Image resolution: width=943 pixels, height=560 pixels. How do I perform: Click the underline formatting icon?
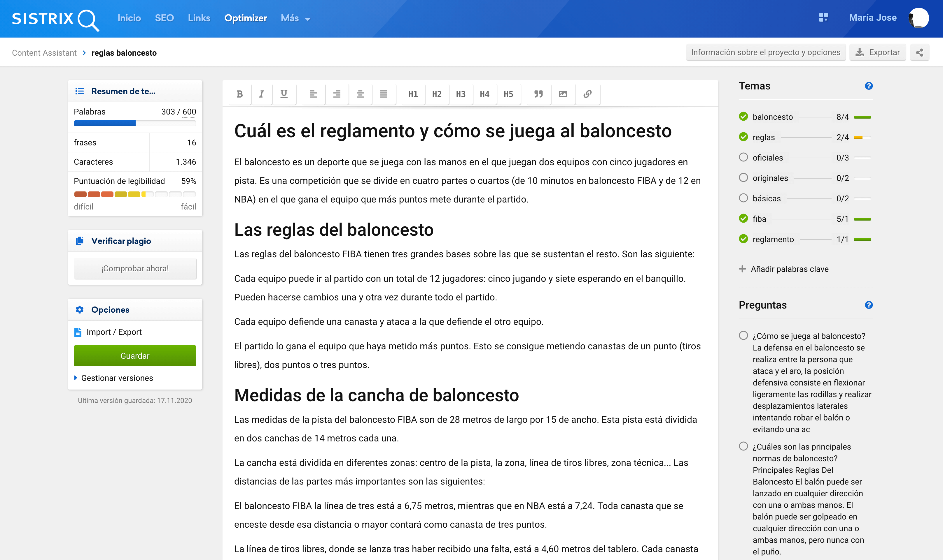(x=284, y=94)
